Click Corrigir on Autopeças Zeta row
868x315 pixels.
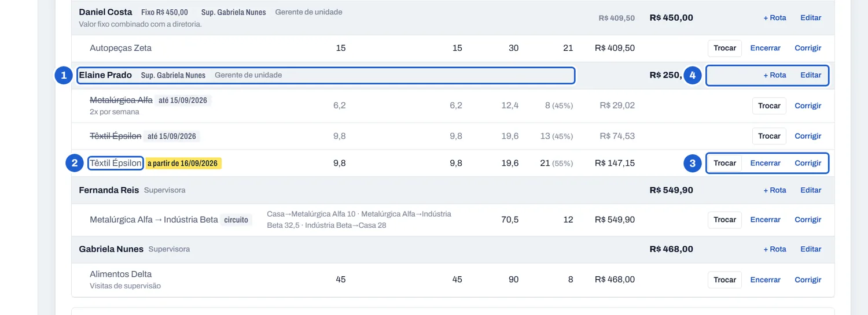point(808,48)
